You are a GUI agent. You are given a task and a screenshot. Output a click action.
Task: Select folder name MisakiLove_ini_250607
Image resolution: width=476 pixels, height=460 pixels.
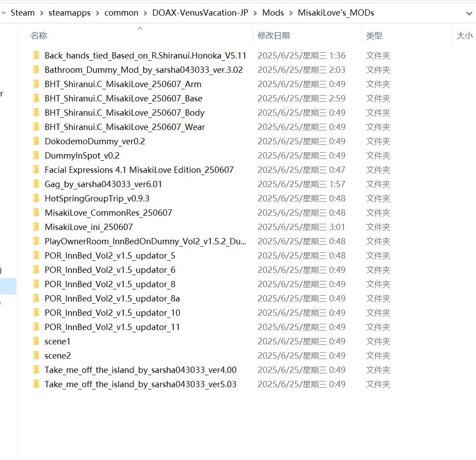click(x=89, y=227)
